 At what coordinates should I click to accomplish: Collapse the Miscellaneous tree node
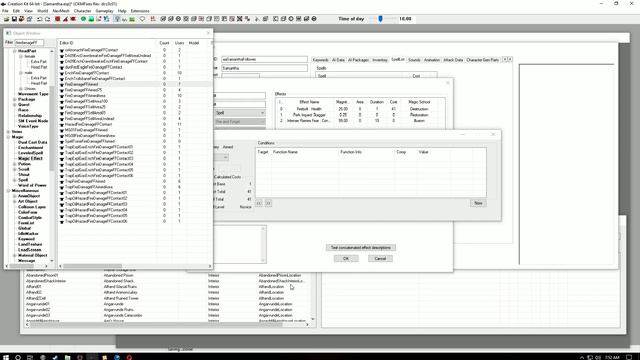(x=9, y=191)
